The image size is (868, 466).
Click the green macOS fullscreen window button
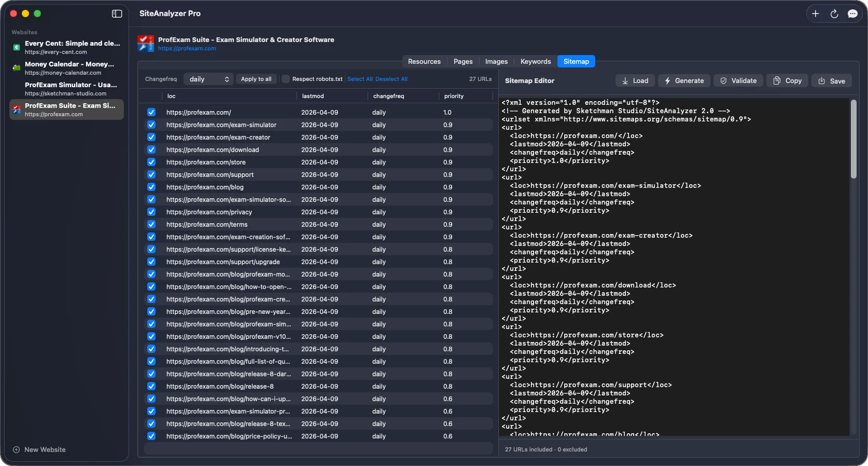click(x=37, y=13)
